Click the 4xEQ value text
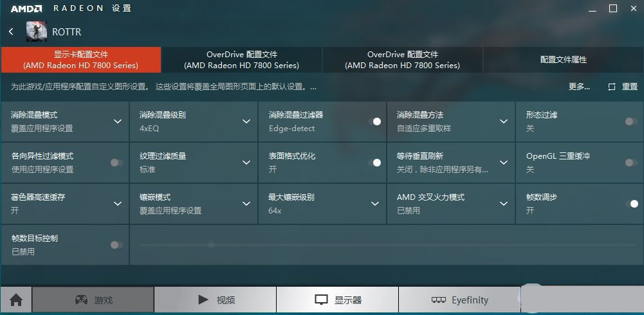 (149, 129)
